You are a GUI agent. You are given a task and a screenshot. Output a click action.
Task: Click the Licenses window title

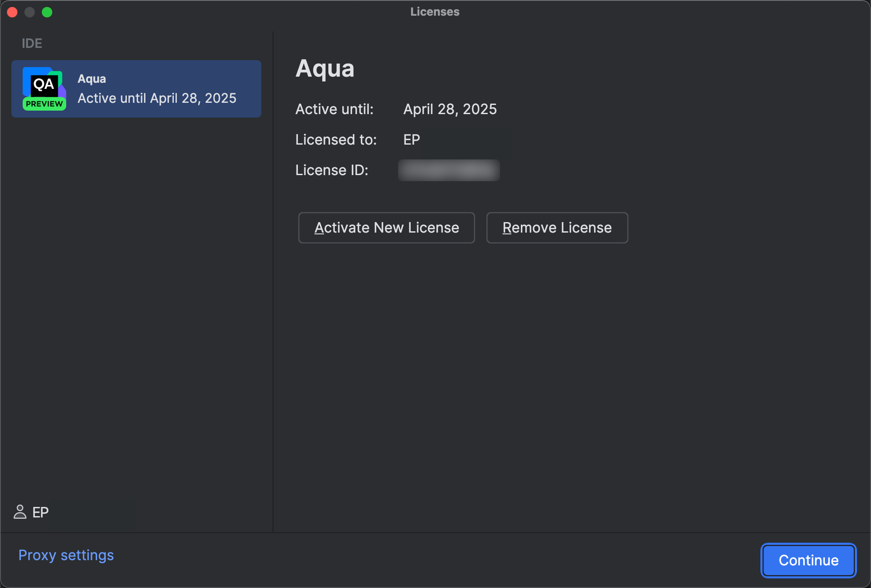tap(434, 12)
